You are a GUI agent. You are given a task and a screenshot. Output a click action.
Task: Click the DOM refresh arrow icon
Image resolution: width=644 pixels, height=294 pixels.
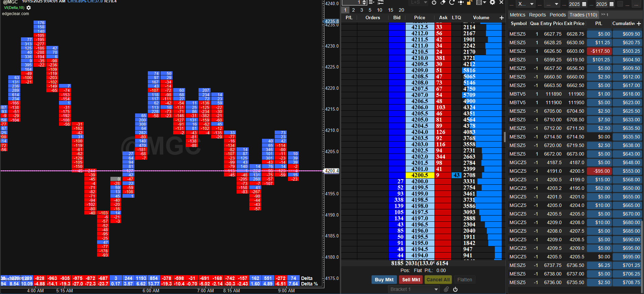tap(452, 2)
